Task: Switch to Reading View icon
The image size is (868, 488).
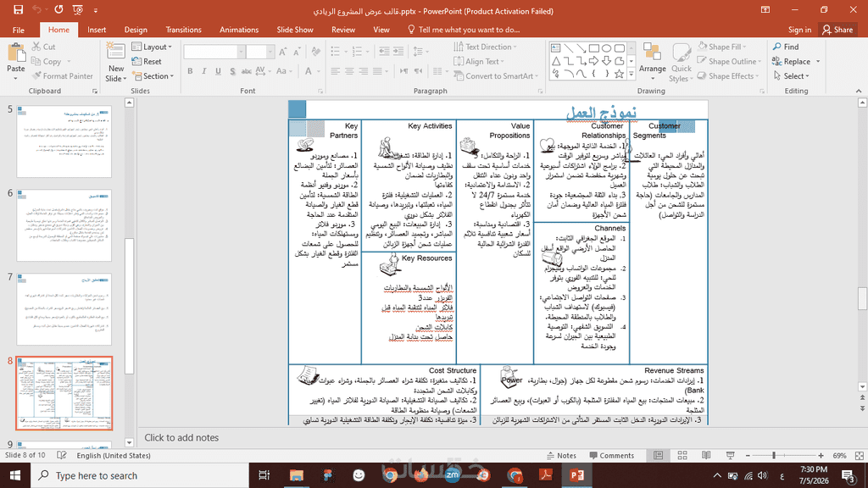Action: [x=706, y=455]
